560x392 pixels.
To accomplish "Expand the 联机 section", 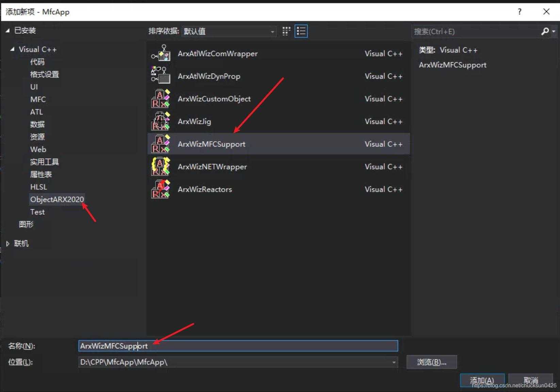I will [7, 244].
